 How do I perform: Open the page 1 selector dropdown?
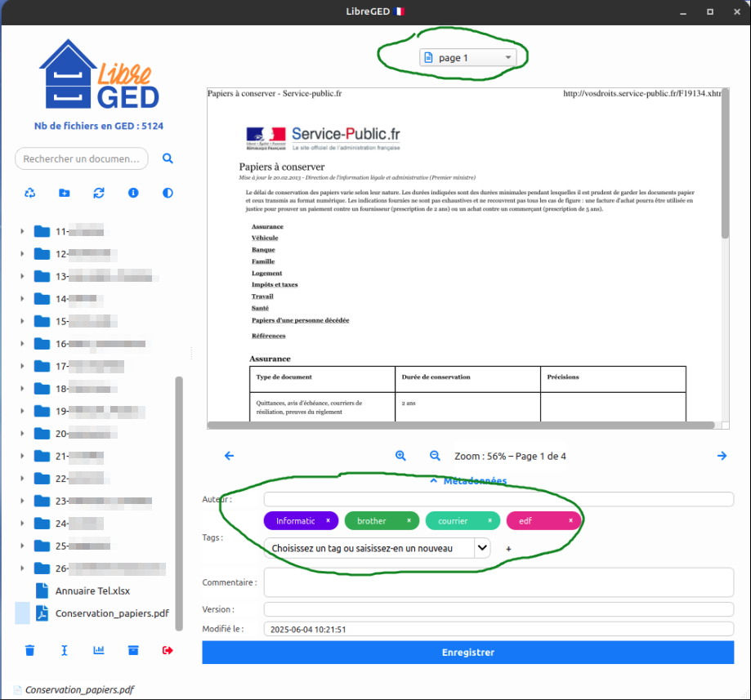coord(468,58)
